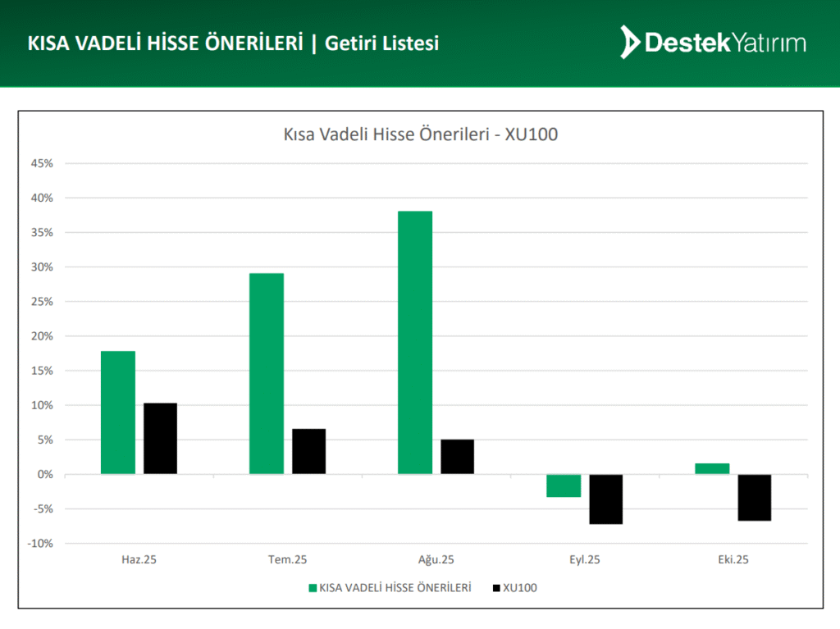Select the KISA VADELİ HİSSE ÖNERİLERİ legend label
Image resolution: width=840 pixels, height=629 pixels.
tap(395, 587)
